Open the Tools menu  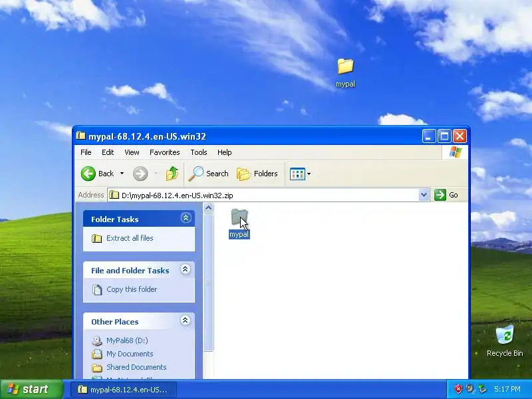[x=198, y=152]
